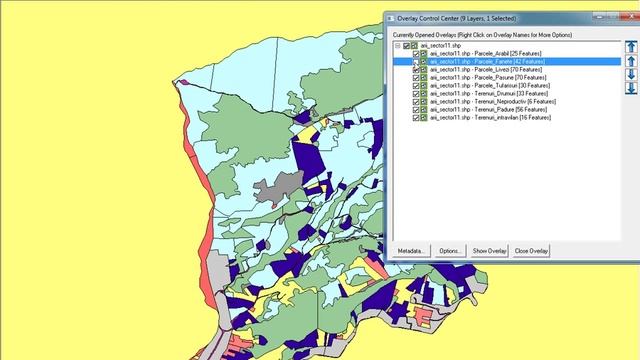
Task: Toggle checkbox of parent arii_sector11.shp group
Action: [406, 46]
